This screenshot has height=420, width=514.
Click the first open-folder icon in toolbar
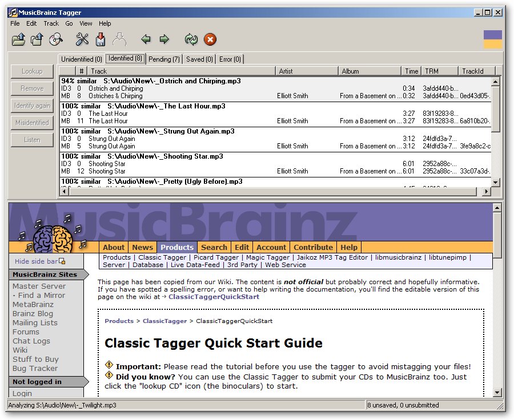click(x=18, y=39)
